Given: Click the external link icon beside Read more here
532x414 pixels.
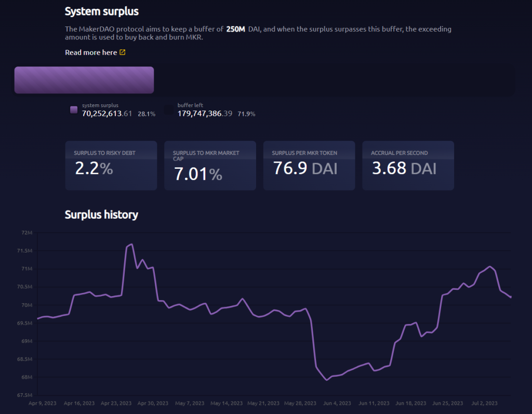Looking at the screenshot, I should point(123,52).
